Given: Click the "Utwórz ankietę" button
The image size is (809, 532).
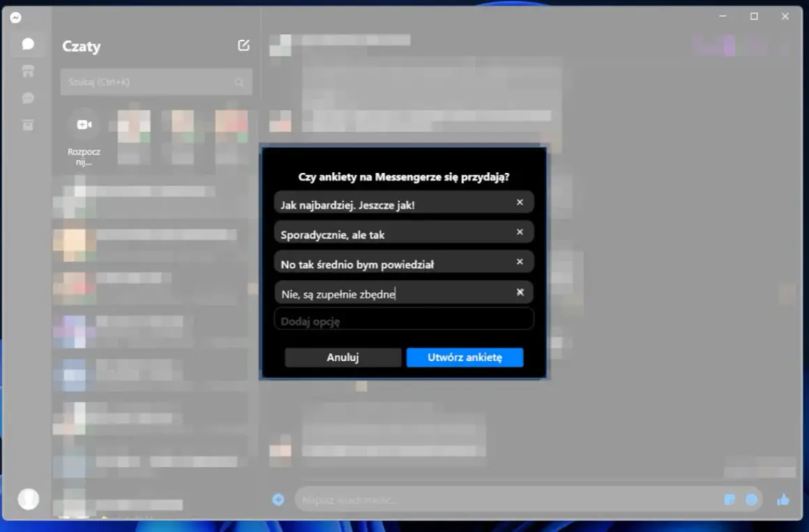Looking at the screenshot, I should [464, 357].
